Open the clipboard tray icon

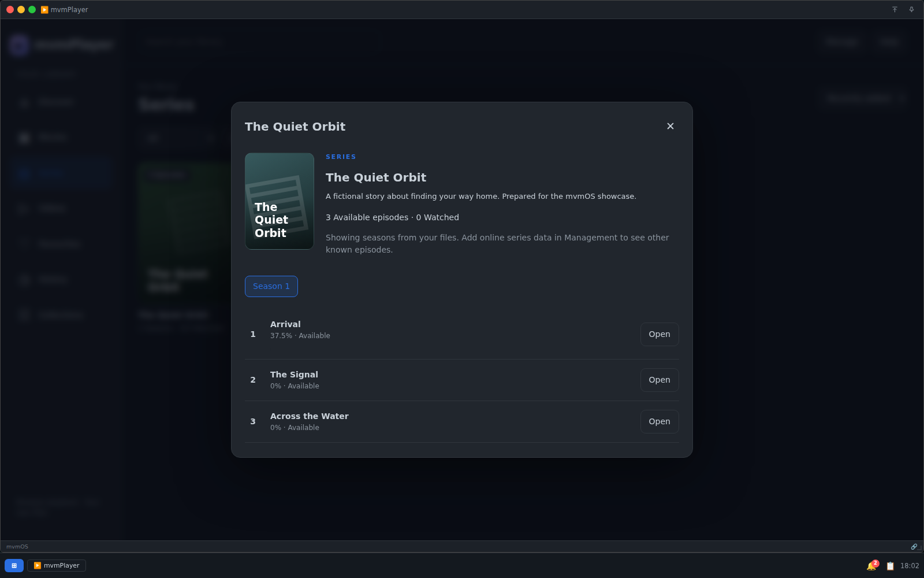coord(890,566)
